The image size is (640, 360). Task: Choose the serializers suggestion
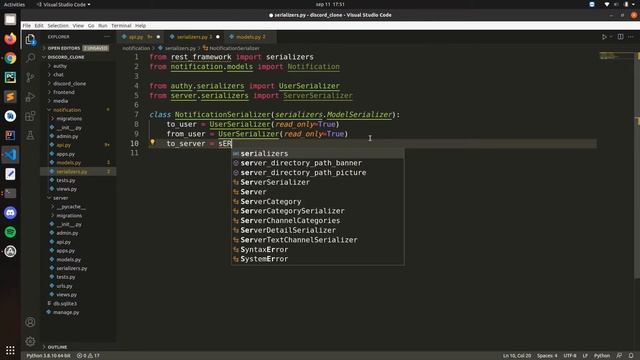[318, 153]
